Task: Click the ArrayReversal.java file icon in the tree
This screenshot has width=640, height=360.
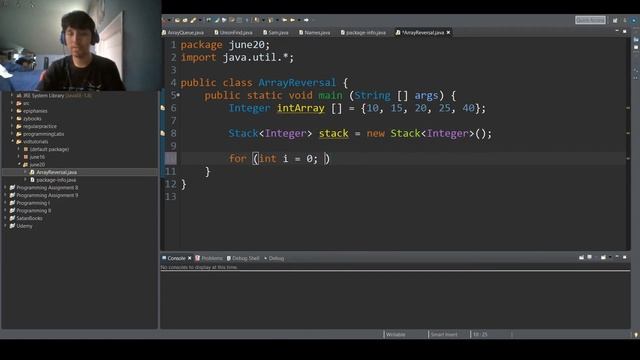Action: (32, 172)
